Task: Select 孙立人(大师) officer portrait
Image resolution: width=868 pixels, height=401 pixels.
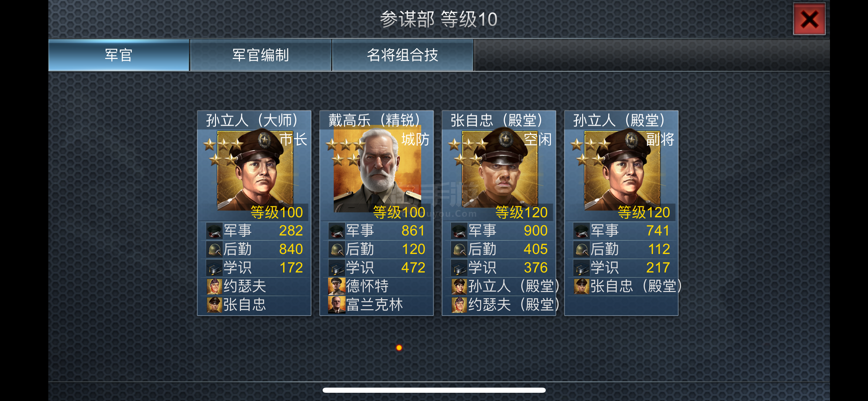Action: [x=255, y=170]
